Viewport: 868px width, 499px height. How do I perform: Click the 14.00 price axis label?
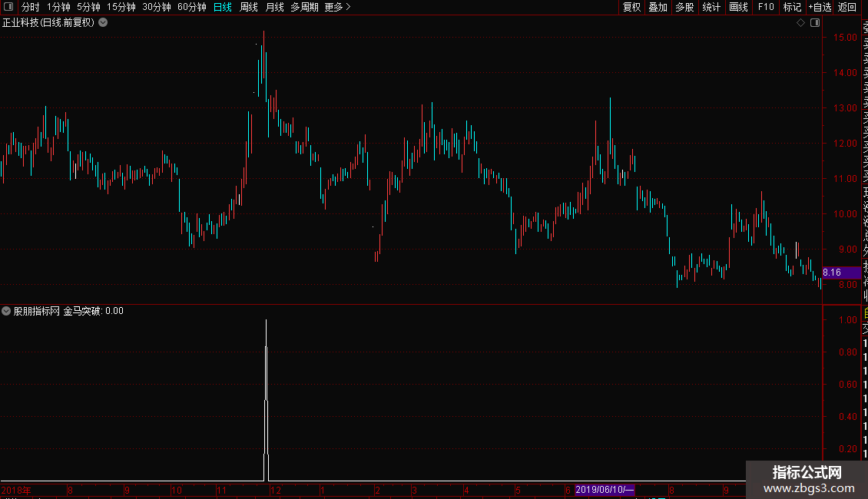tap(845, 72)
